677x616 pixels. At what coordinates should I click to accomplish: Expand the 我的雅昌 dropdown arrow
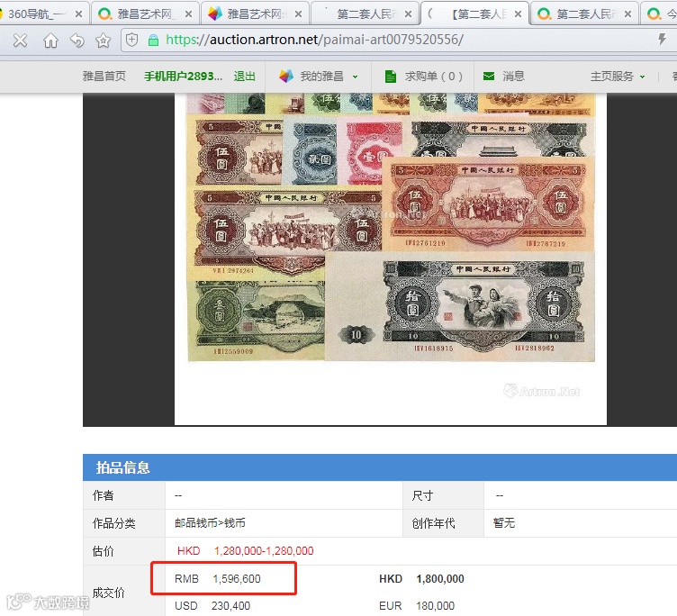click(x=355, y=77)
